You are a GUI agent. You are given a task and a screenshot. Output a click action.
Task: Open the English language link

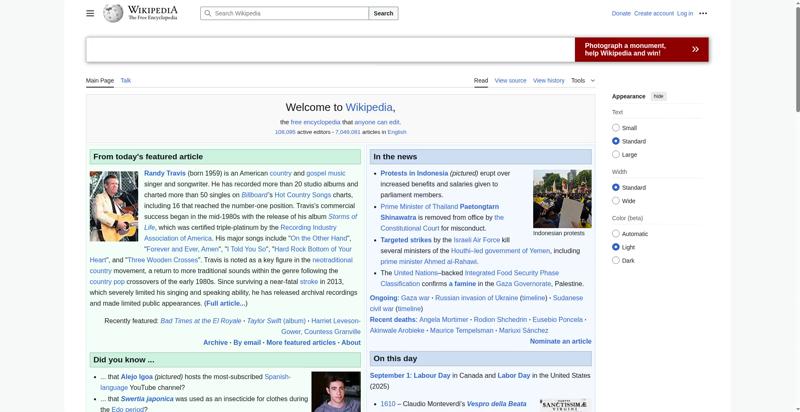[397, 132]
